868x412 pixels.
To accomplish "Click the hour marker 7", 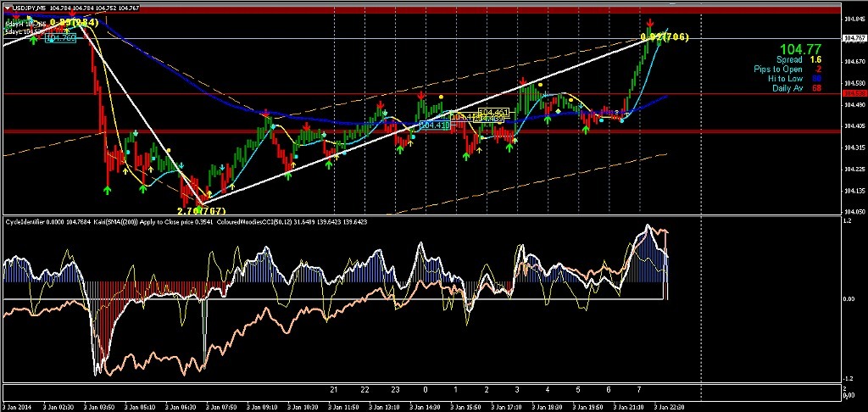I will [x=639, y=390].
